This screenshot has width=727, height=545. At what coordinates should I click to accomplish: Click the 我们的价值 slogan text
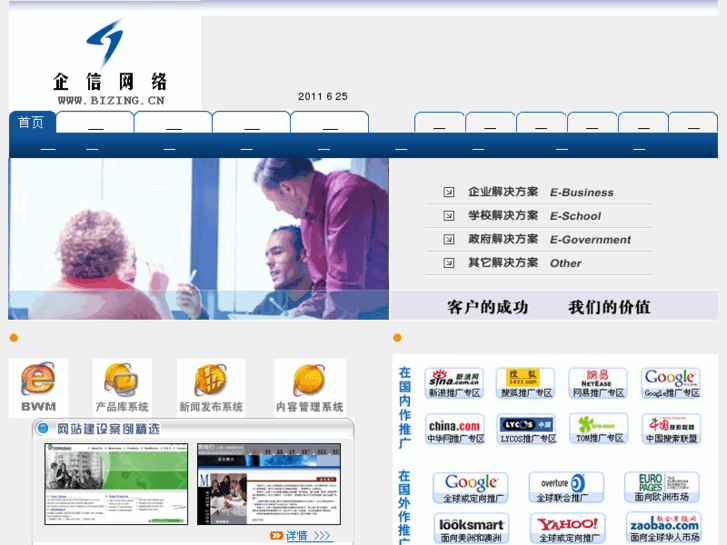(x=609, y=307)
